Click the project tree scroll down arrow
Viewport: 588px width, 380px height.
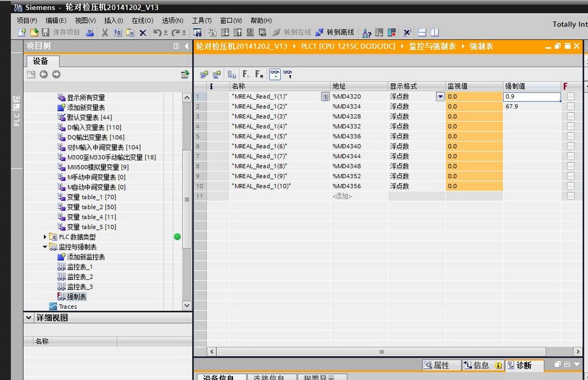[x=187, y=306]
